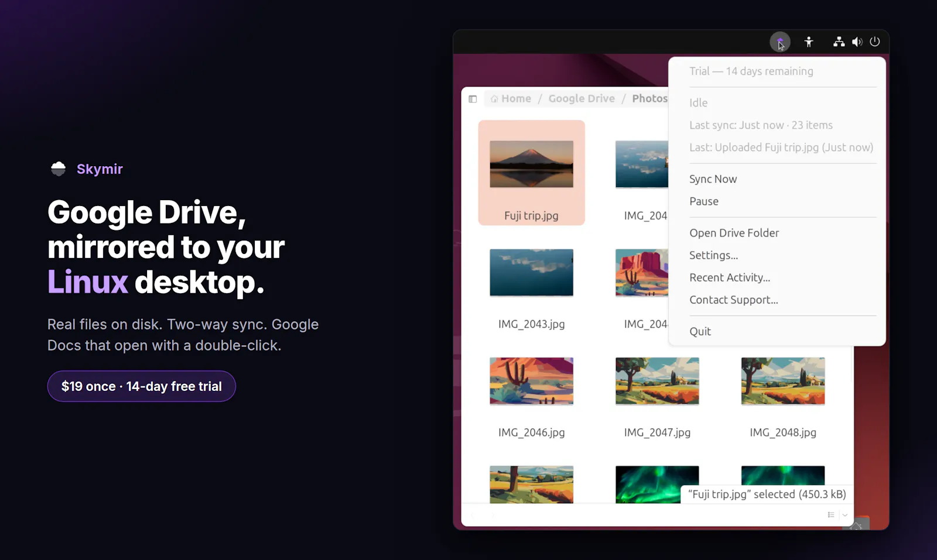Click the wired network status icon

point(839,42)
